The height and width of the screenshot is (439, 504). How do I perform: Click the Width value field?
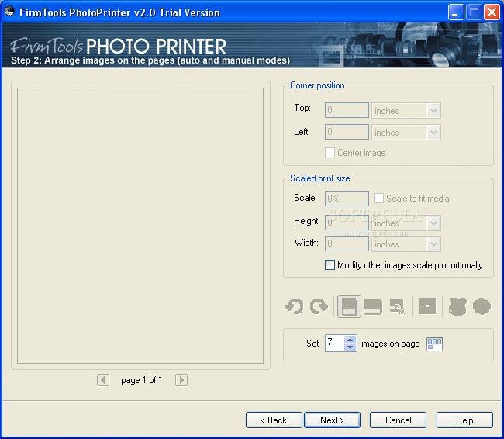[x=347, y=244]
